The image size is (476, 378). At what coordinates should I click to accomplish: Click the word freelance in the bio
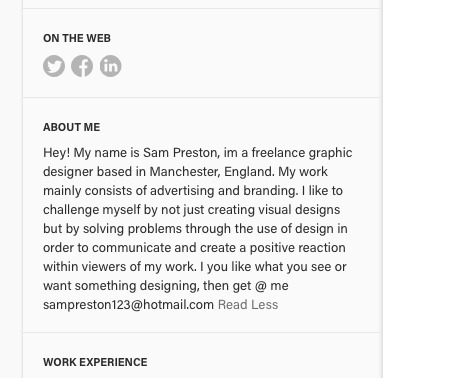[278, 153]
